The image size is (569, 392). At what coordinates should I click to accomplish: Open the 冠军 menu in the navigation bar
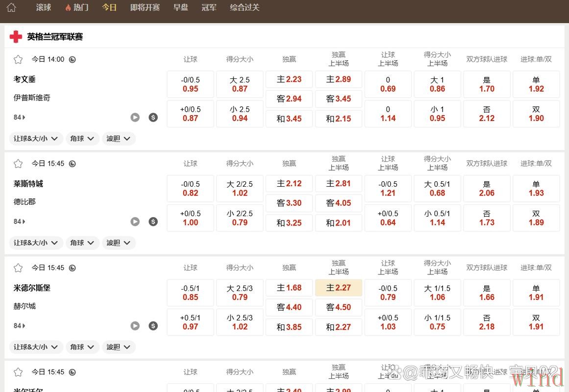click(209, 7)
